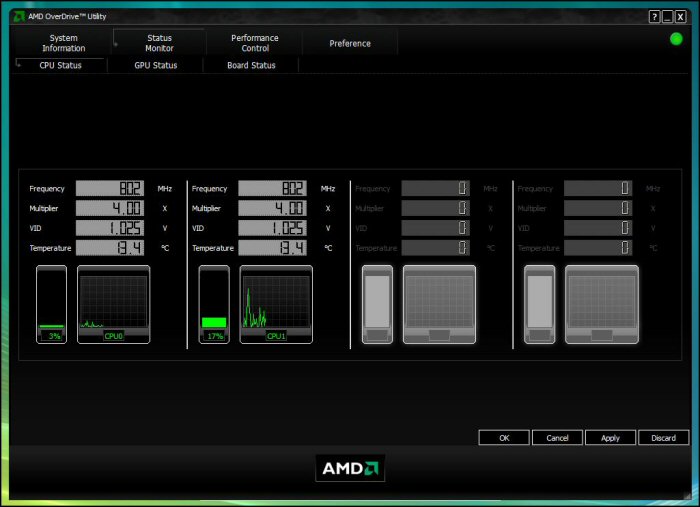Screen dimensions: 700x507
Task: Click the OK button
Action: tap(504, 438)
